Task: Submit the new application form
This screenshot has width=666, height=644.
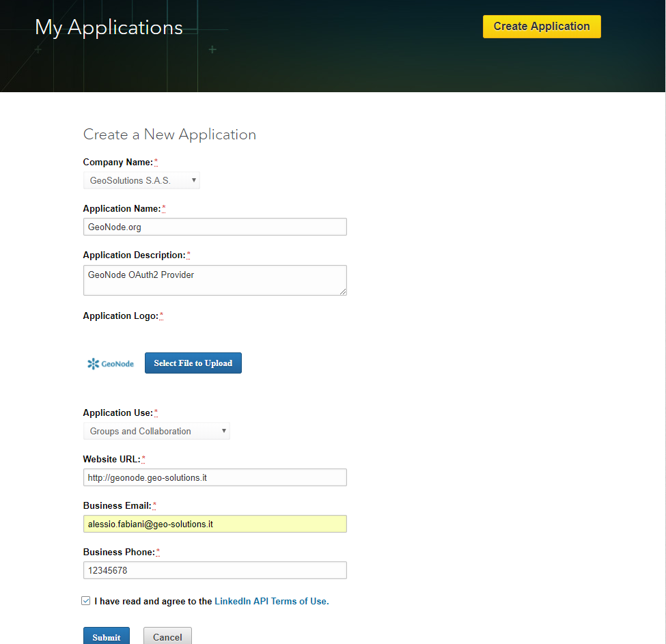Action: point(107,636)
